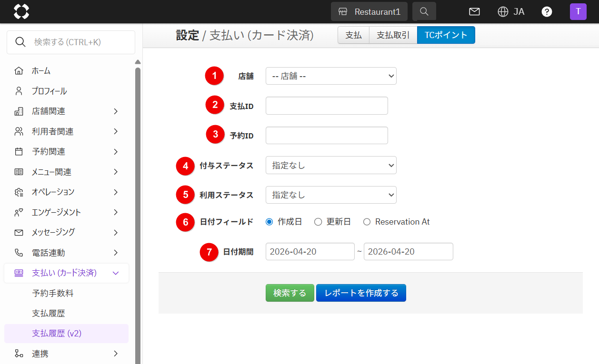Click the start date field of 日付期間

(310, 252)
